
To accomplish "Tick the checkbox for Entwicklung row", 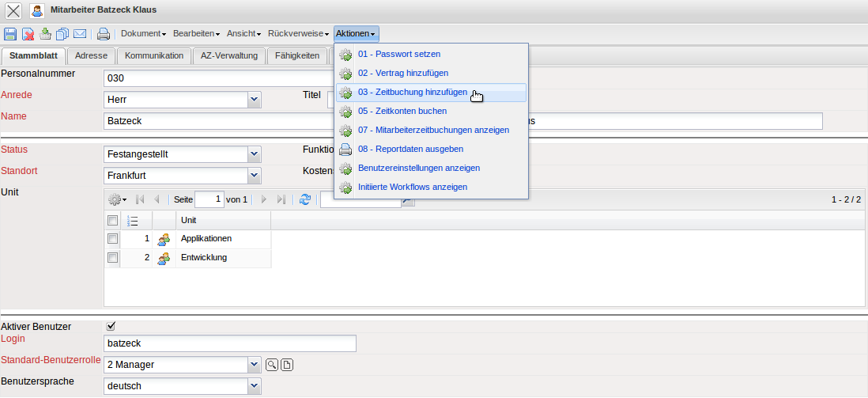I will point(112,257).
